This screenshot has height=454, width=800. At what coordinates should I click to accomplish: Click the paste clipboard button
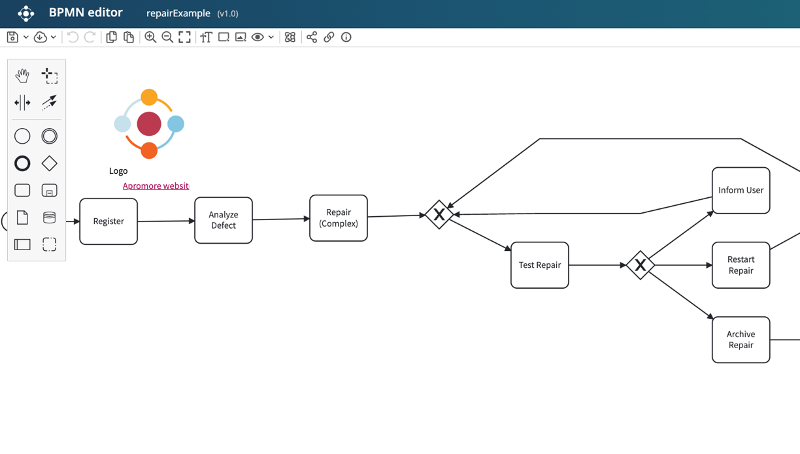(x=128, y=37)
